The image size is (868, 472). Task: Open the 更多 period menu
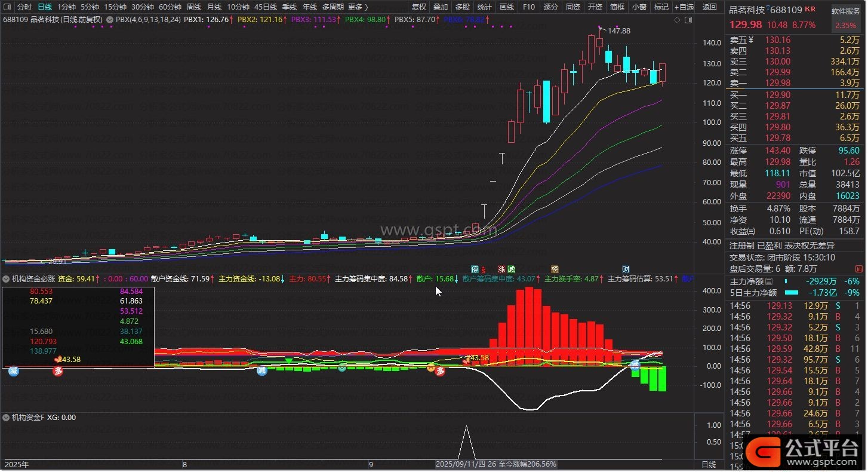[358, 7]
